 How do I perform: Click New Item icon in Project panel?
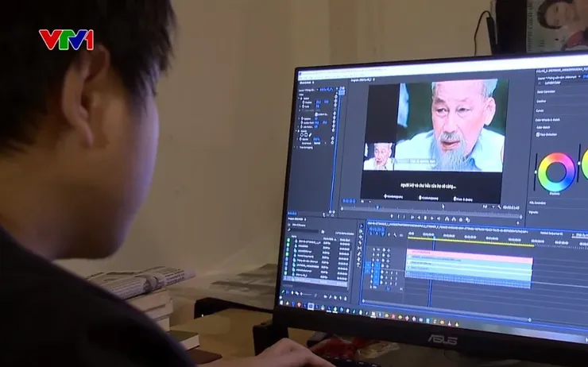pos(340,297)
